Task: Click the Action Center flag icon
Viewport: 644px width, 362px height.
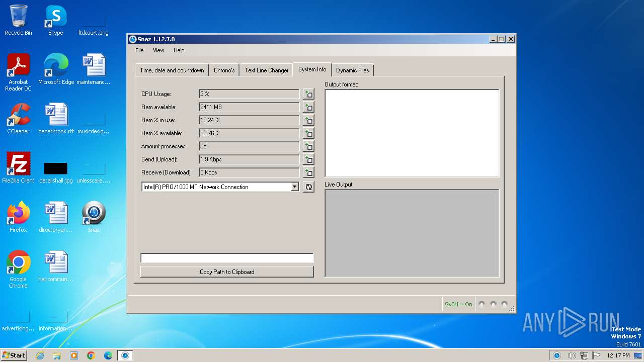Action: point(597,355)
